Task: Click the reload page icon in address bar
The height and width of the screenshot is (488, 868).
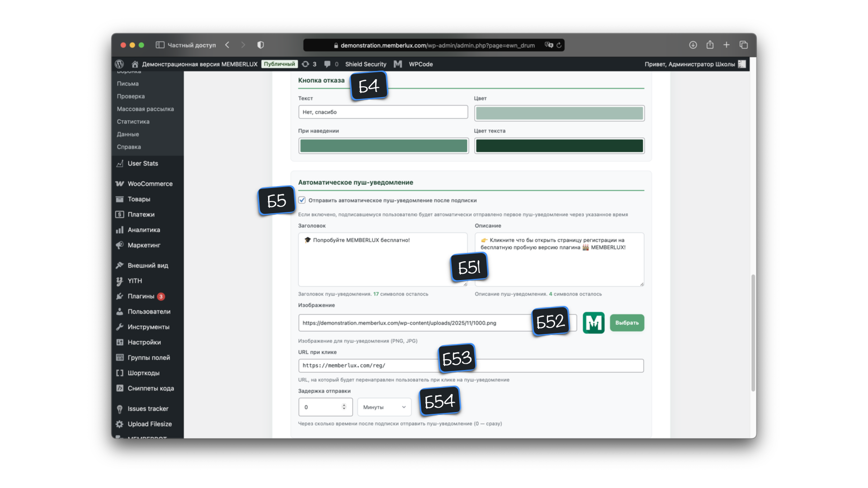Action: (559, 45)
